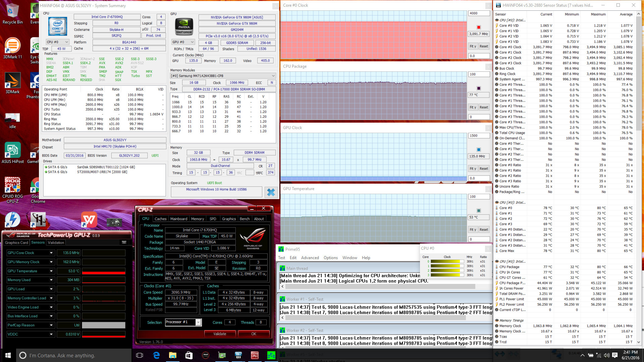644x362 pixels.
Task: Click blue indicator in GPU Clock graph
Action: tap(479, 149)
